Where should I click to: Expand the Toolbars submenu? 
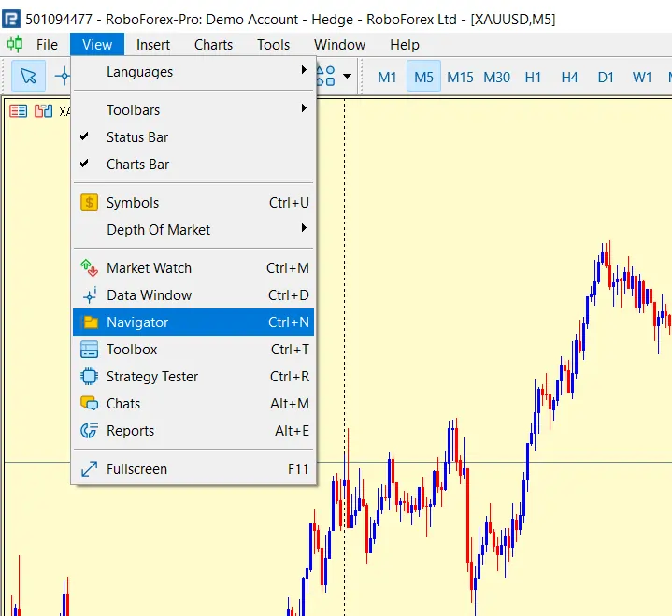pos(193,109)
